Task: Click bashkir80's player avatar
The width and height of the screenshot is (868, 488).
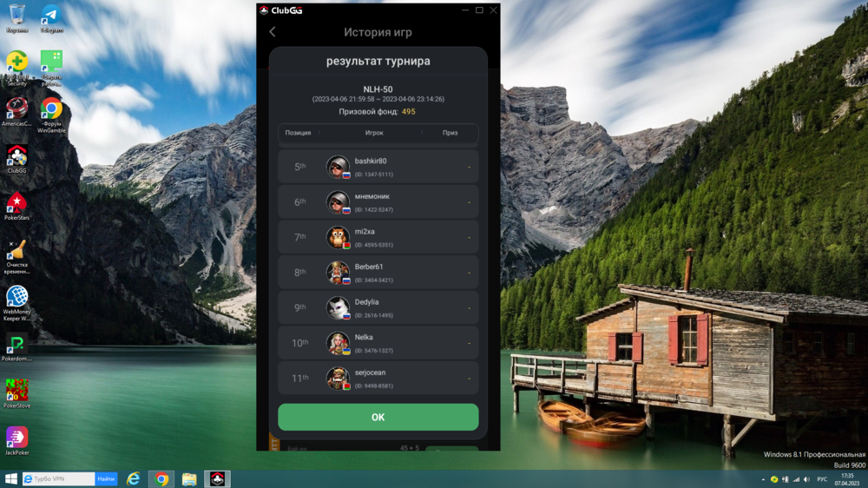Action: point(338,167)
